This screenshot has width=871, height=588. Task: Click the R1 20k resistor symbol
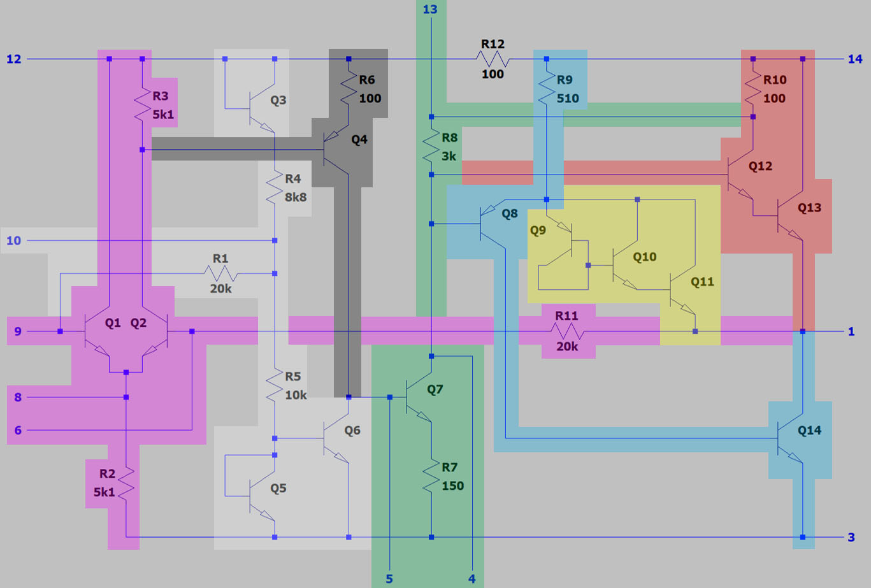click(x=220, y=274)
